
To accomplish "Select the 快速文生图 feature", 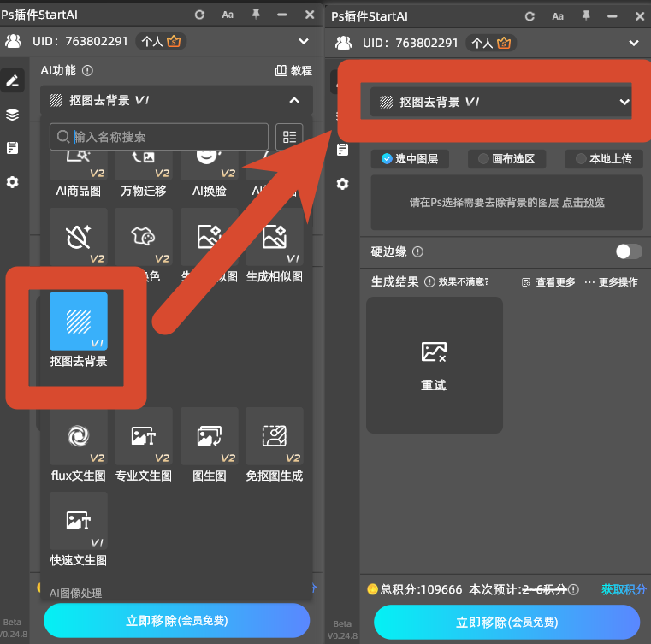I will tap(78, 529).
